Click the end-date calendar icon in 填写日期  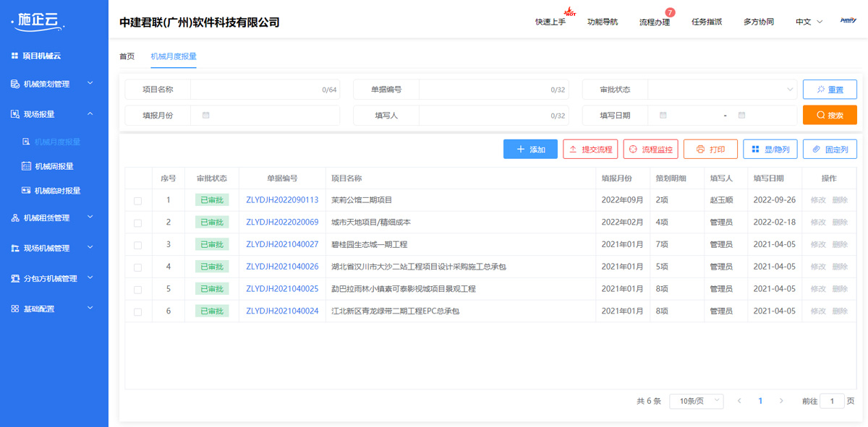741,115
